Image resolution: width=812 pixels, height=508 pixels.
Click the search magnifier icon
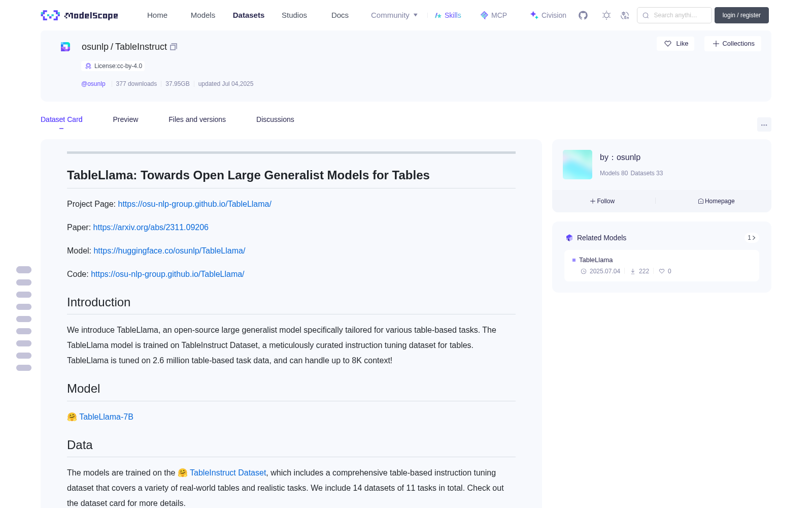point(646,15)
